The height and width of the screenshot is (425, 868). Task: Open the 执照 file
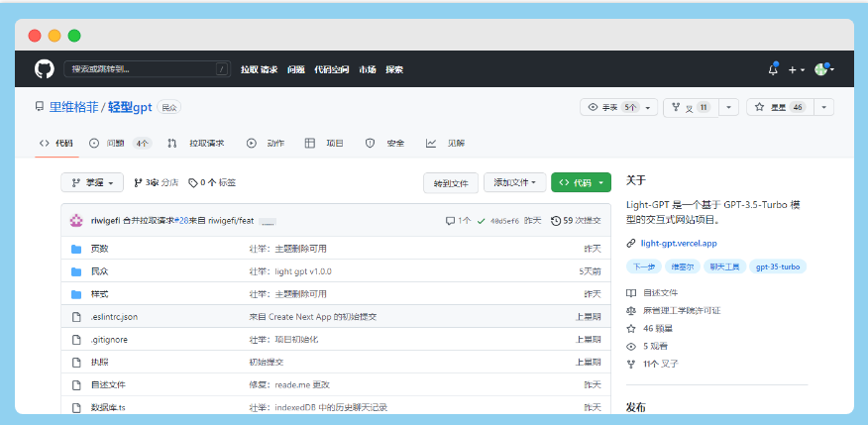(x=100, y=363)
